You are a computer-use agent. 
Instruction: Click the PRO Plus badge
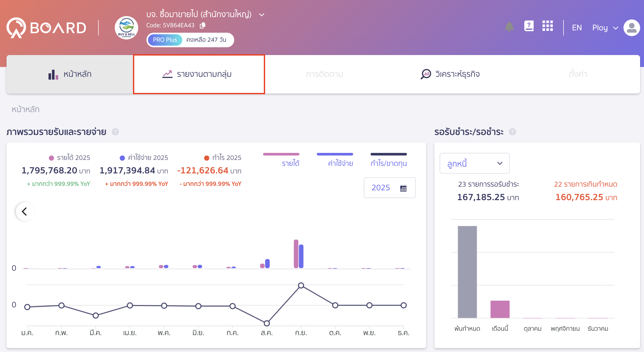click(165, 40)
